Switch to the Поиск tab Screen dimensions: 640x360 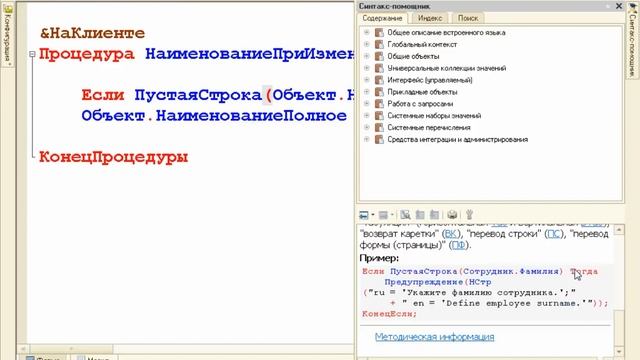coord(468,18)
